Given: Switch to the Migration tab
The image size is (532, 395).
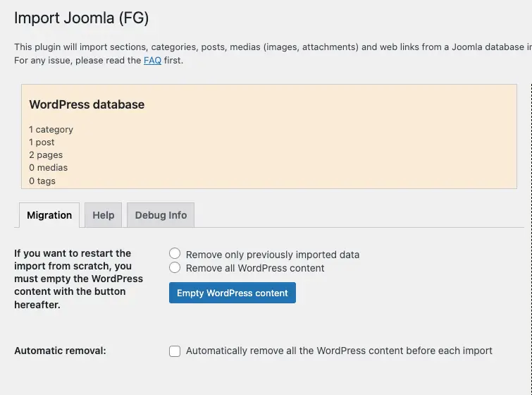Looking at the screenshot, I should [49, 215].
